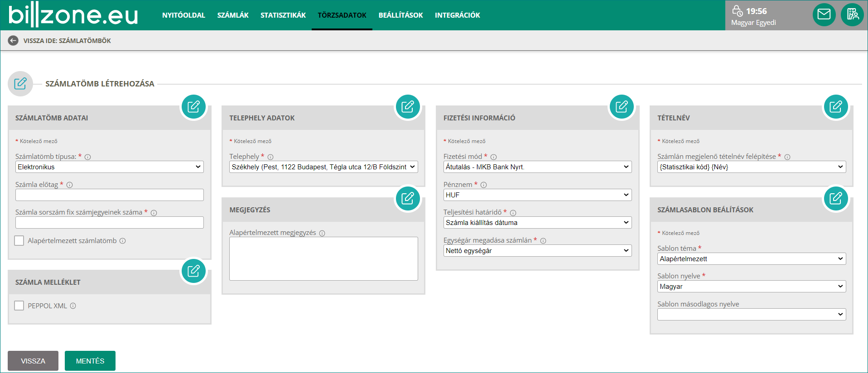Show info for Alapértelmezett megjegyzés
This screenshot has width=868, height=373.
[x=322, y=233]
